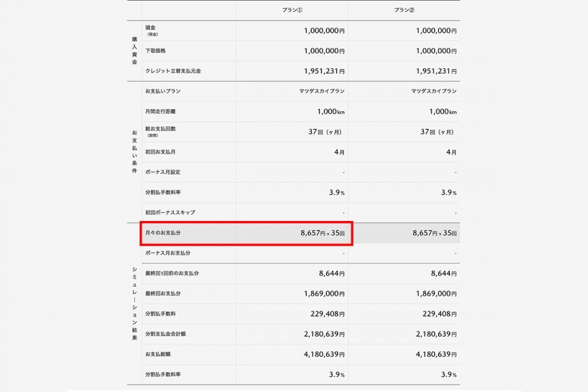This screenshot has height=392, width=588.
Task: Click the 初回ボーナススキップ row label
Action: (x=170, y=212)
